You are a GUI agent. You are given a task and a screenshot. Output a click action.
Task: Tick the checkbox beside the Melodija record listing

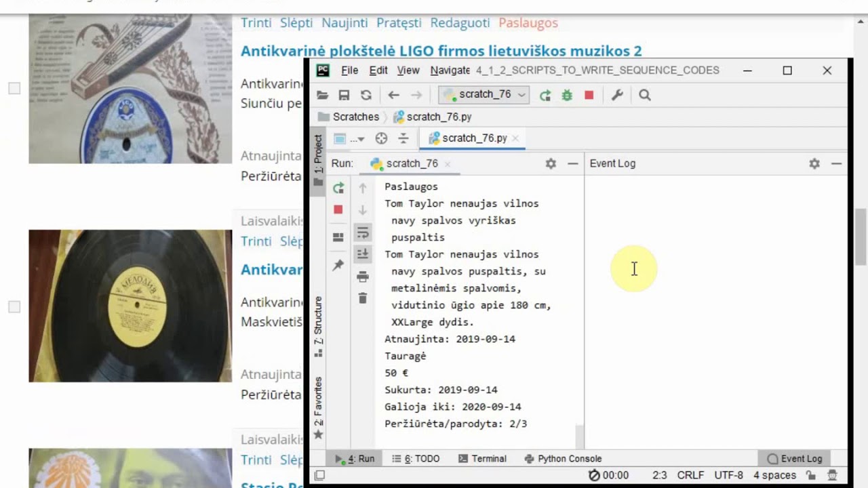[x=14, y=307]
